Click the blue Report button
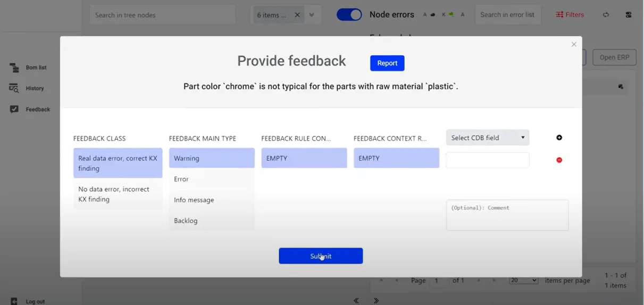The image size is (644, 305). (x=387, y=63)
